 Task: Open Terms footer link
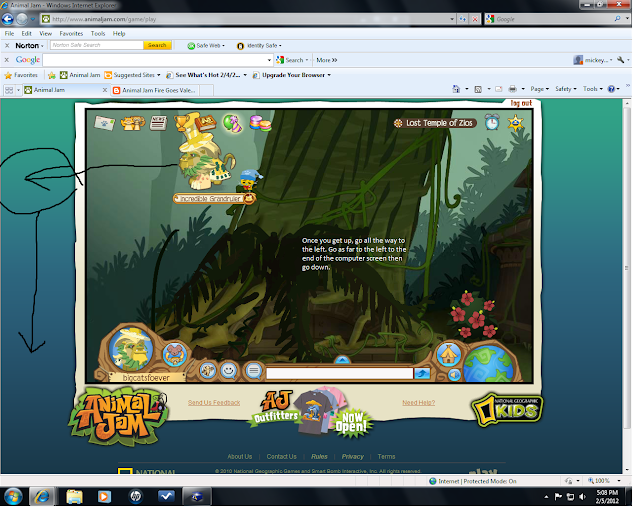tap(386, 456)
